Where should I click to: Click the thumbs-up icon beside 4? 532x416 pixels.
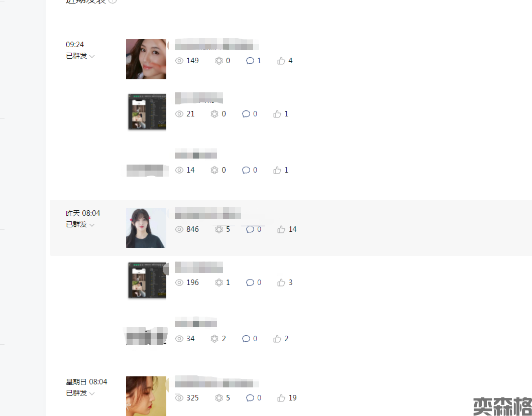[x=281, y=61]
